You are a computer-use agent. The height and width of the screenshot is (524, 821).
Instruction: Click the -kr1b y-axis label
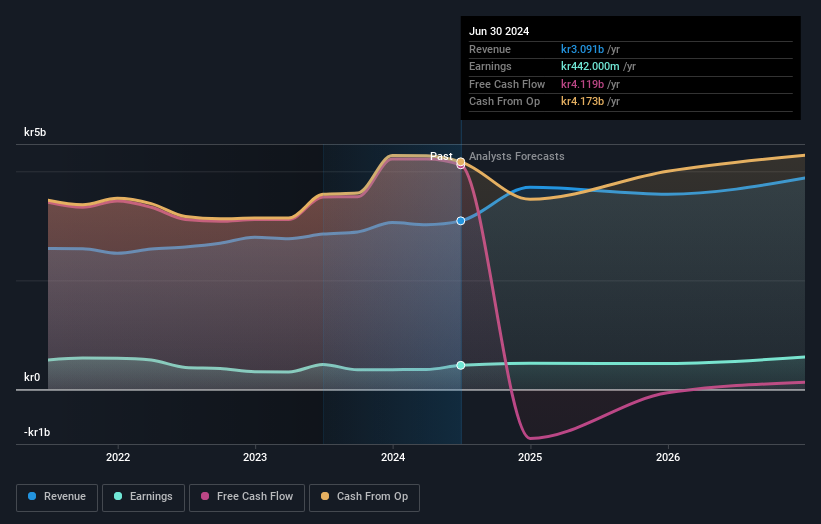pyautogui.click(x=37, y=432)
